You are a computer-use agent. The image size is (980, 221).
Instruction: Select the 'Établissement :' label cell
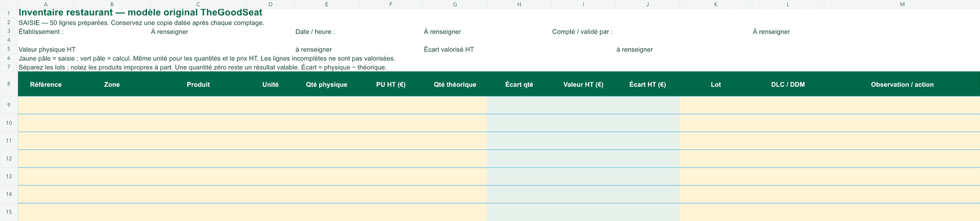41,32
